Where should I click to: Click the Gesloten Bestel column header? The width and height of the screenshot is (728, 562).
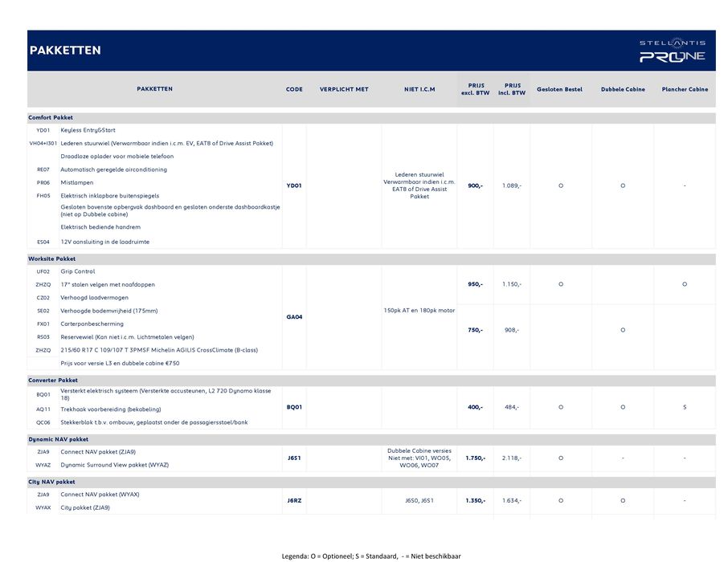[559, 89]
